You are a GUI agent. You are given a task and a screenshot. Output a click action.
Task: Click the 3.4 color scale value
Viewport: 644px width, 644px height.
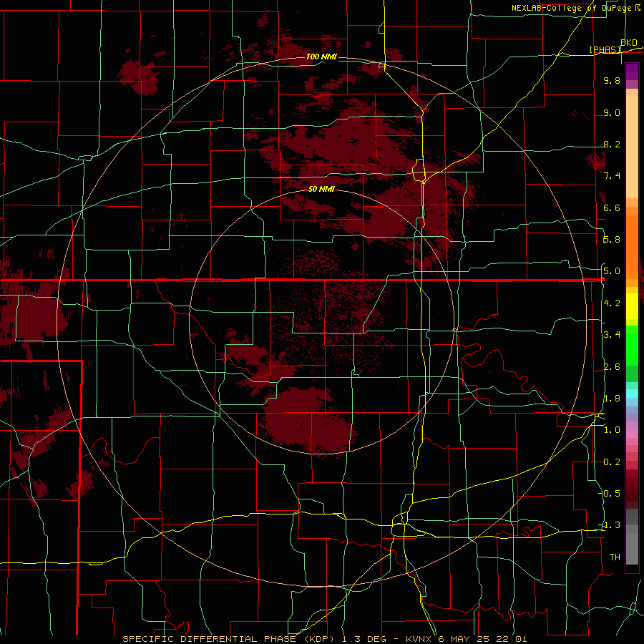[612, 335]
